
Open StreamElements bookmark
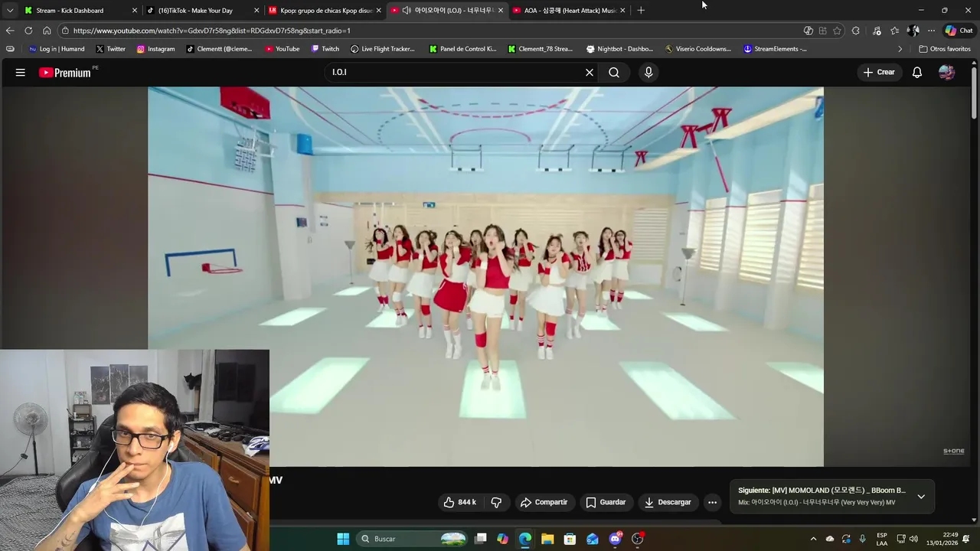776,49
